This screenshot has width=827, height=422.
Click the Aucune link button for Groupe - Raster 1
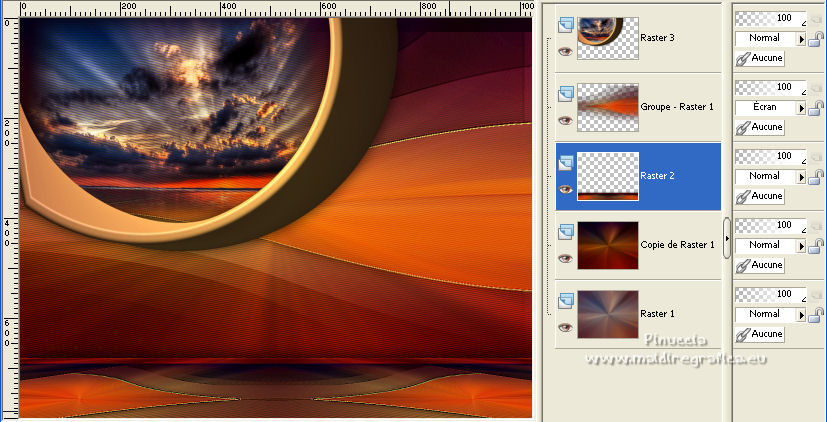click(x=760, y=127)
